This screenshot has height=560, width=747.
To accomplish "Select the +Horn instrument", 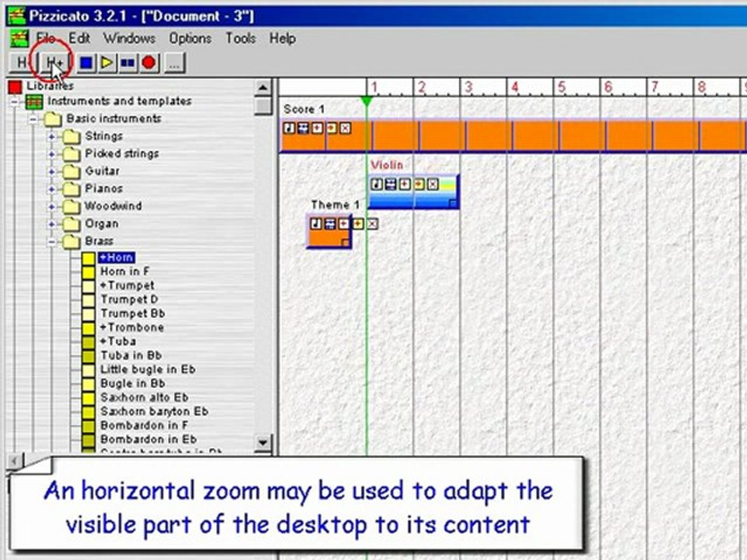I will pos(117,257).
